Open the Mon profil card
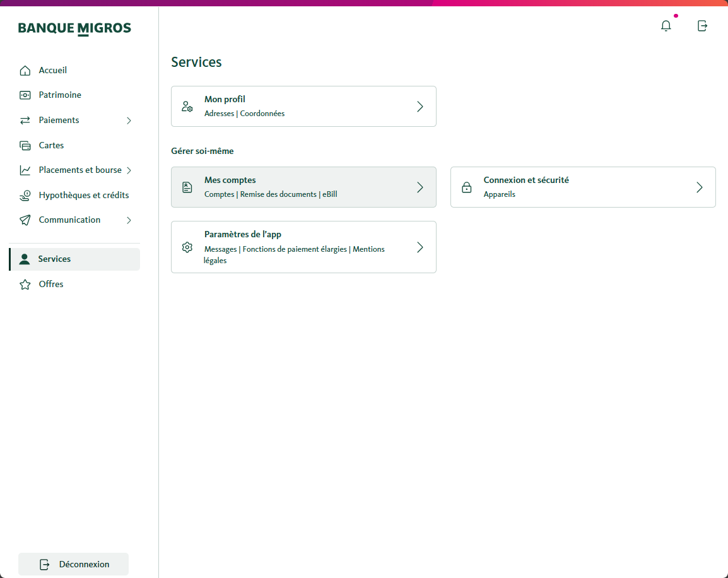This screenshot has height=578, width=728. (x=303, y=107)
